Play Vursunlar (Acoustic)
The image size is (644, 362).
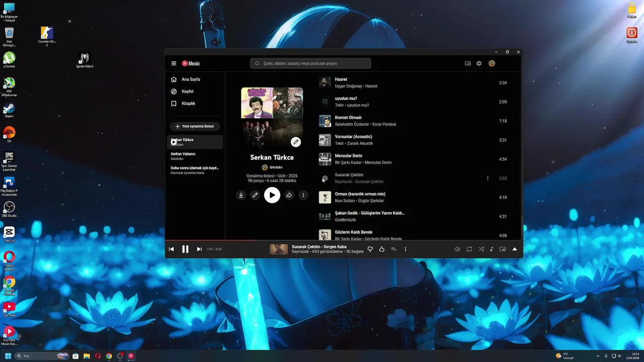[354, 137]
